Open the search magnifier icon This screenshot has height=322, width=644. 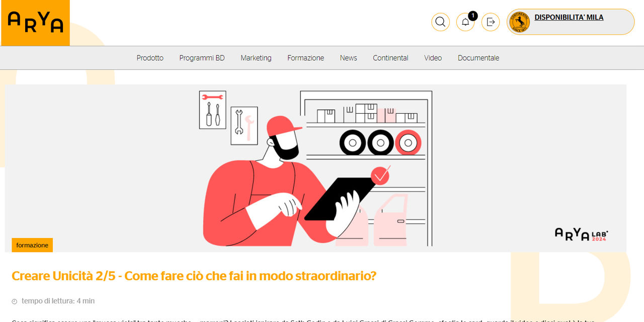pos(440,22)
